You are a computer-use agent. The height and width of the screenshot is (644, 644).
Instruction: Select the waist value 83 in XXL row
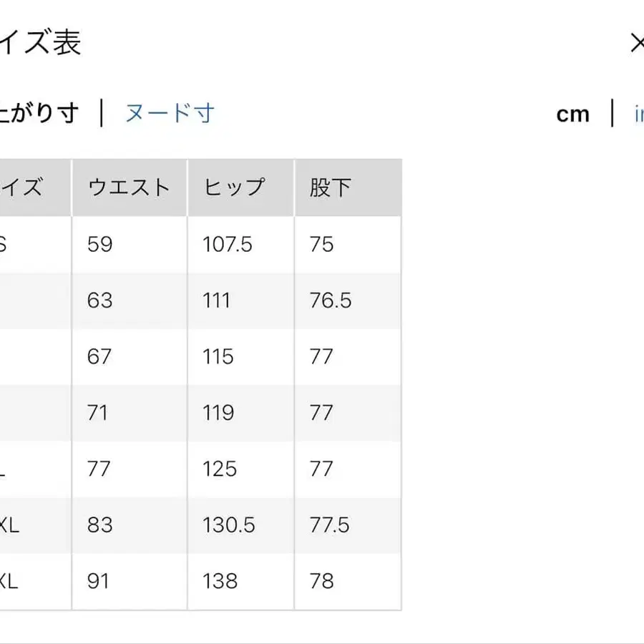coord(101,525)
